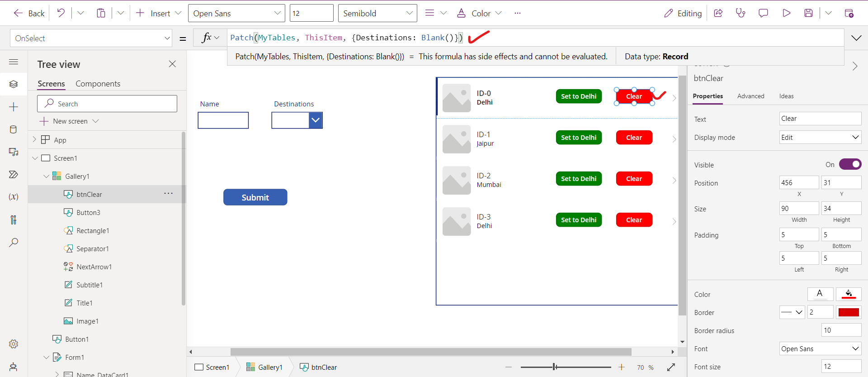This screenshot has width=868, height=377.
Task: Switch to the Components tab
Action: (98, 84)
